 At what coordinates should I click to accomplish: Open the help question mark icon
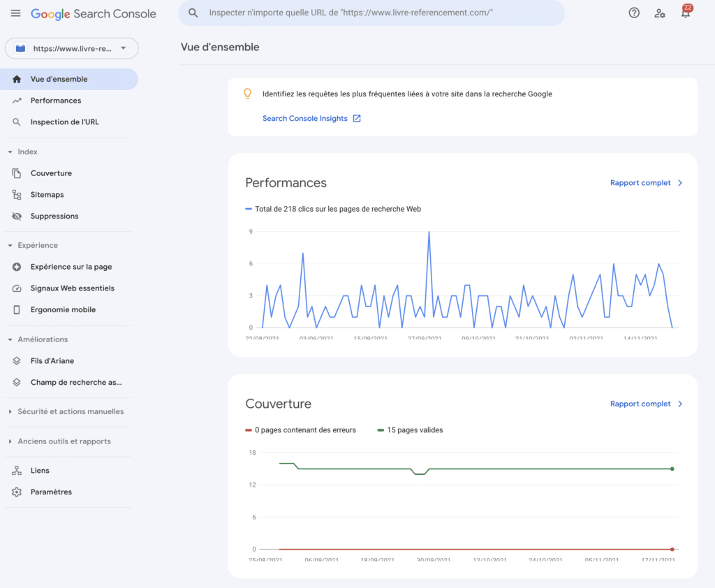pyautogui.click(x=634, y=13)
